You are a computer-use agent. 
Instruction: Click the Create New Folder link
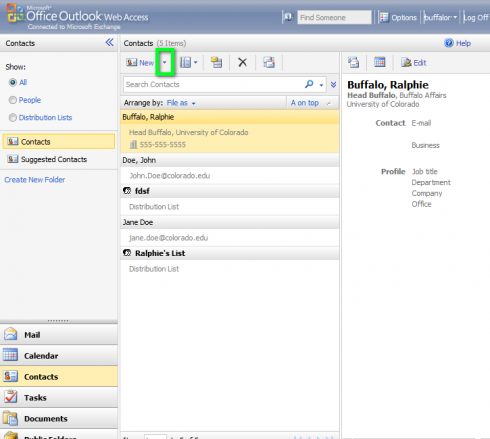coord(35,180)
